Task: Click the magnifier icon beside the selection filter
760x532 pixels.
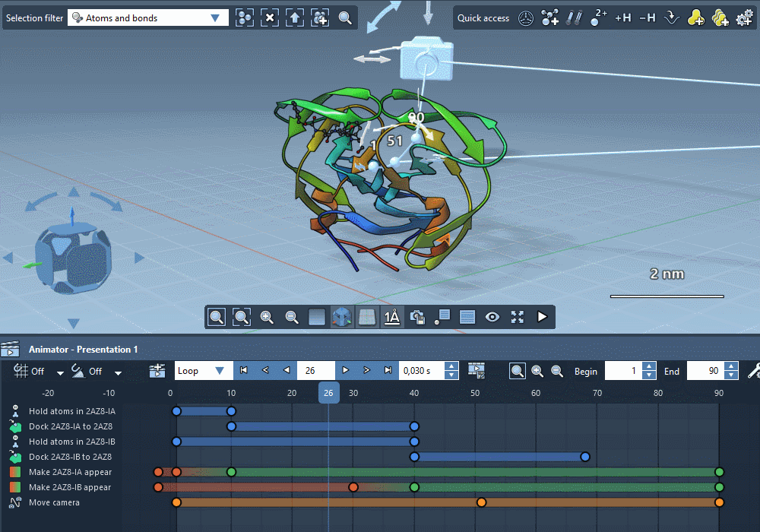Action: coord(345,17)
